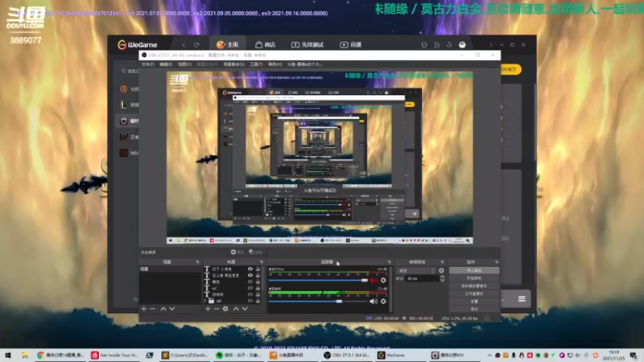Pop out the Controls dock

click(497, 262)
